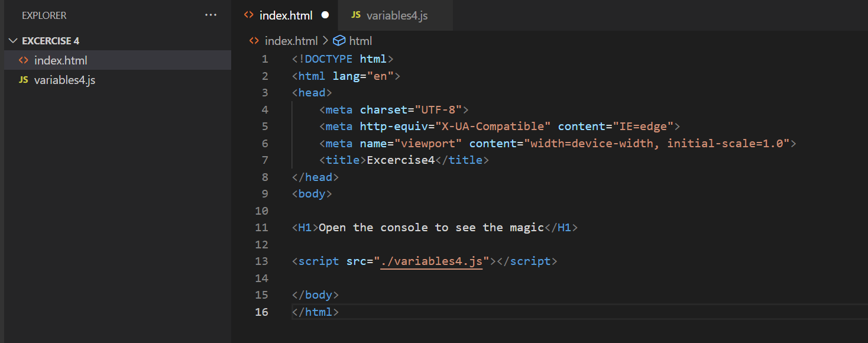Click the unsaved changes dot on index.html tab
The image size is (868, 343).
(x=325, y=15)
